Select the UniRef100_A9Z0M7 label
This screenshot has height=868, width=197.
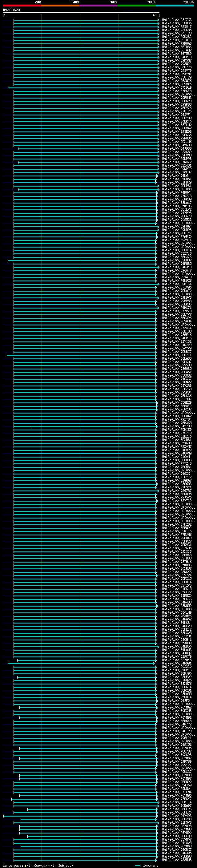[x=176, y=446]
